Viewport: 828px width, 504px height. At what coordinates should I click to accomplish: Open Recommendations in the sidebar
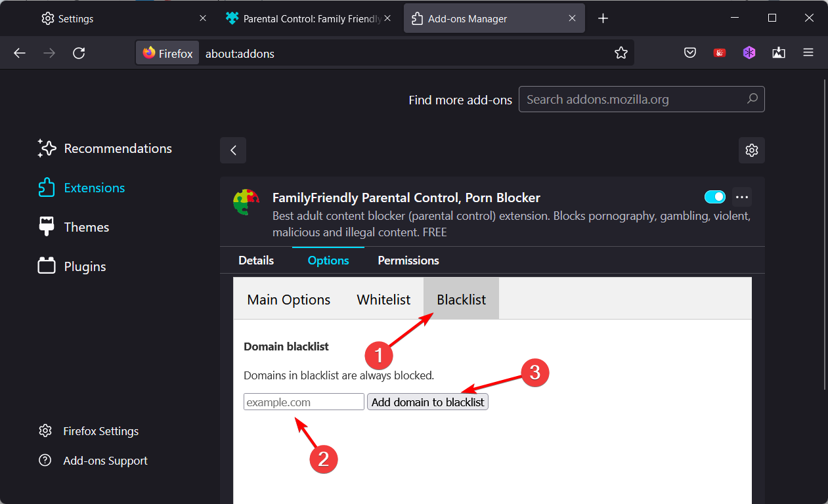pos(105,148)
